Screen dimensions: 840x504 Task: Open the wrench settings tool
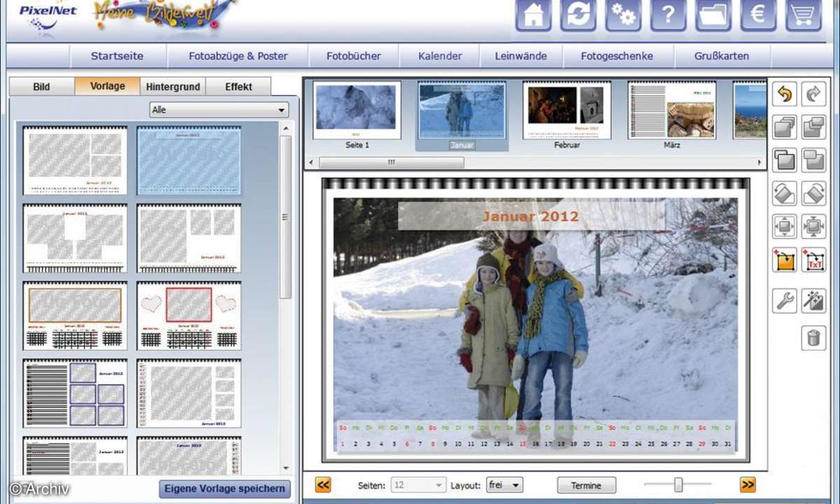[785, 301]
